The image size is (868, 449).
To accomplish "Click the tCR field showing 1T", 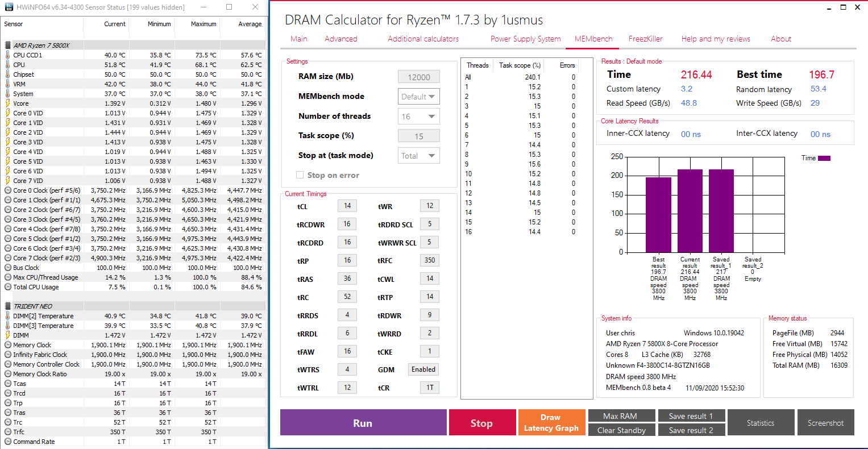I will pyautogui.click(x=430, y=388).
